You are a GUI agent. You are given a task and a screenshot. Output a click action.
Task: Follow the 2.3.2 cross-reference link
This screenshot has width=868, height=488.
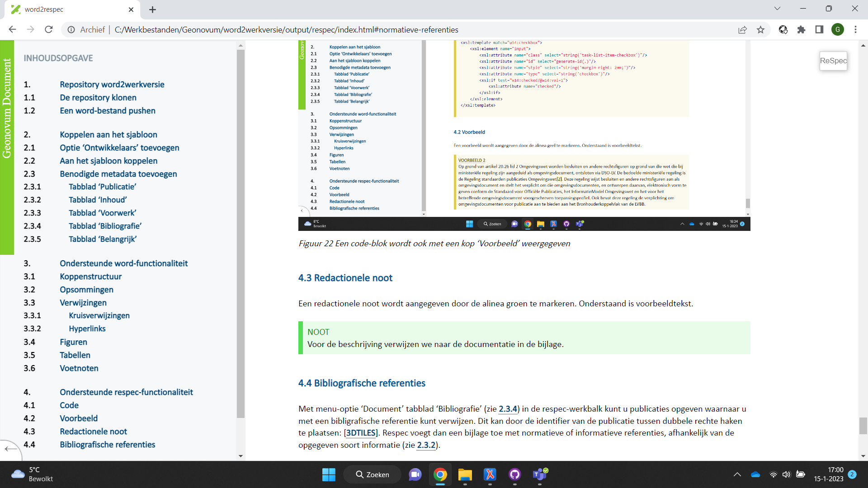coord(426,445)
